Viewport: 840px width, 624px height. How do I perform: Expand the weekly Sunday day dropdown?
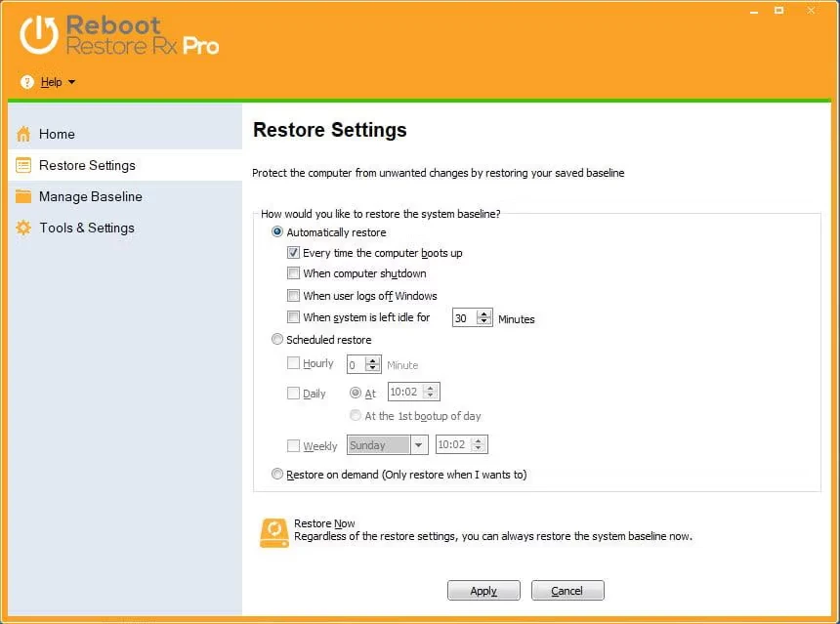tap(419, 445)
